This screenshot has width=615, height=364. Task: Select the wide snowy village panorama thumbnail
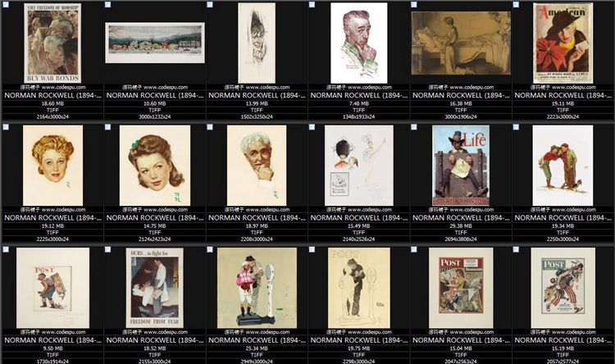click(155, 43)
